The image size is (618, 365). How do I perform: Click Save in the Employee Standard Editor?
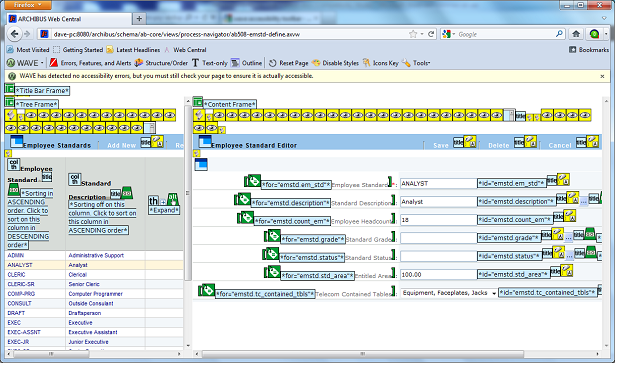pyautogui.click(x=441, y=145)
